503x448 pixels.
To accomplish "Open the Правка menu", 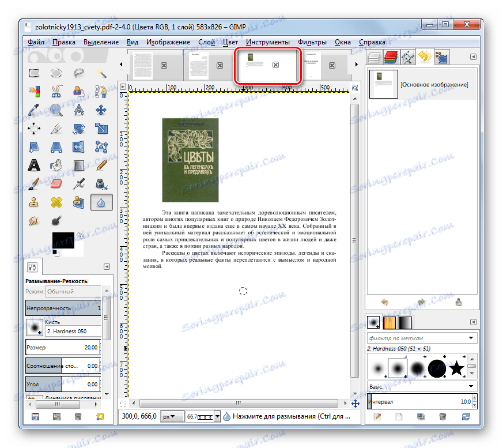I will 64,42.
